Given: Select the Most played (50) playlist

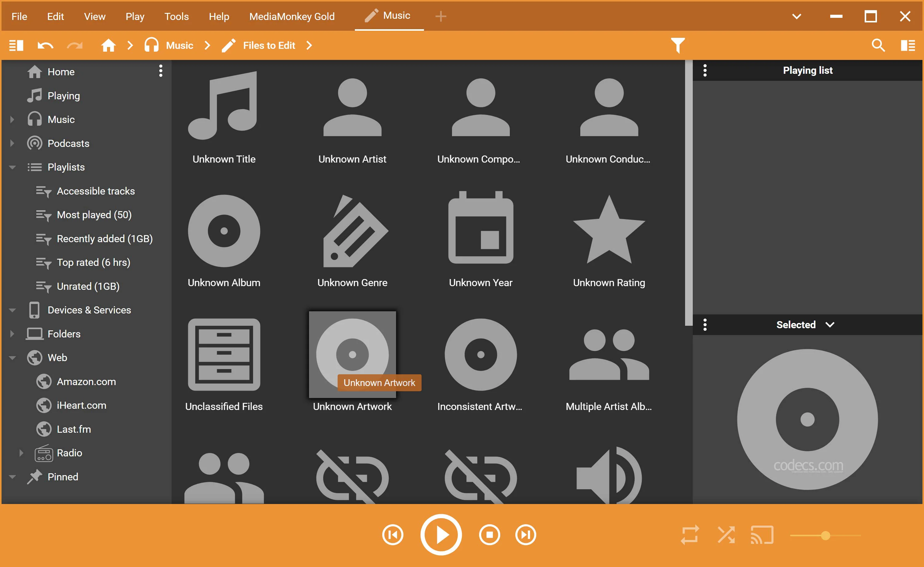Looking at the screenshot, I should (x=94, y=215).
